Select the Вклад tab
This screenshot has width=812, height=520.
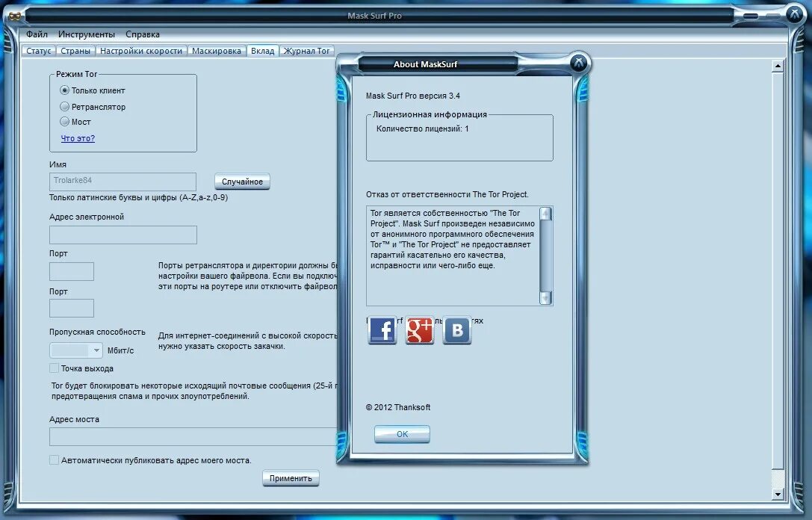[262, 51]
